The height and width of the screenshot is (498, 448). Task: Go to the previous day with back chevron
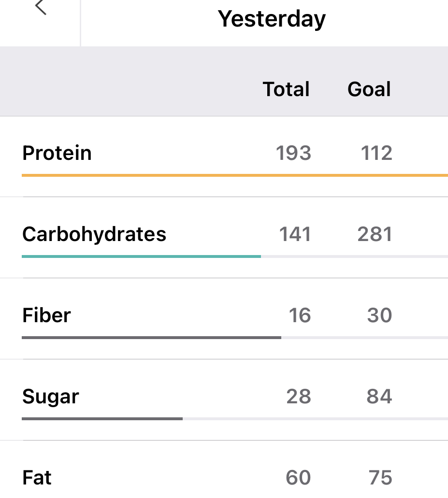tap(41, 8)
